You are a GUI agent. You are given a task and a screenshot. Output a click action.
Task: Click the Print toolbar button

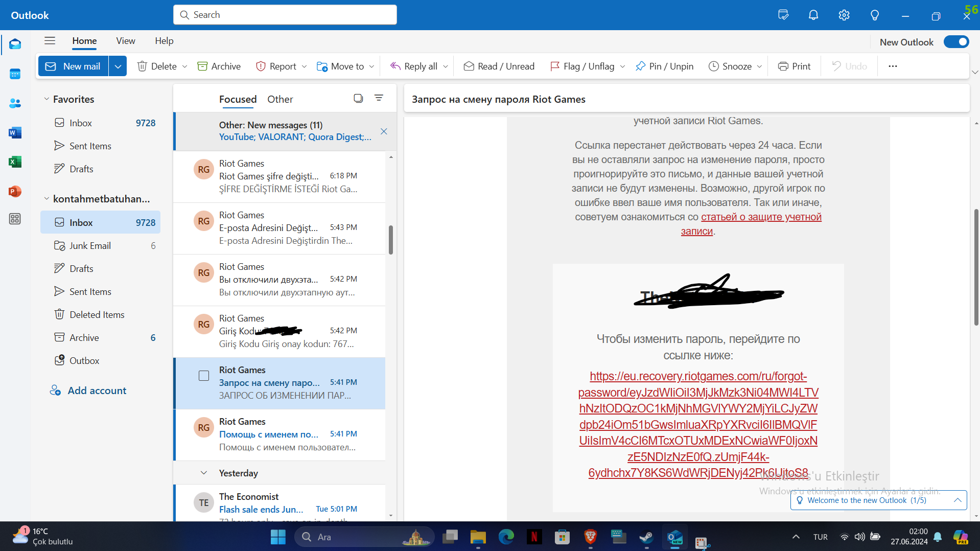point(795,66)
